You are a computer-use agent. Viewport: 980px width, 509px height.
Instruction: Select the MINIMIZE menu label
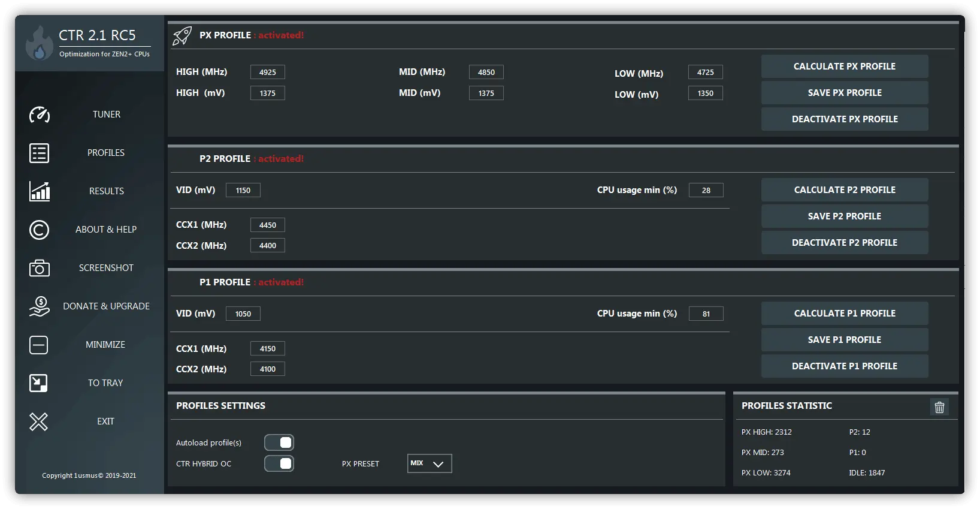tap(105, 345)
